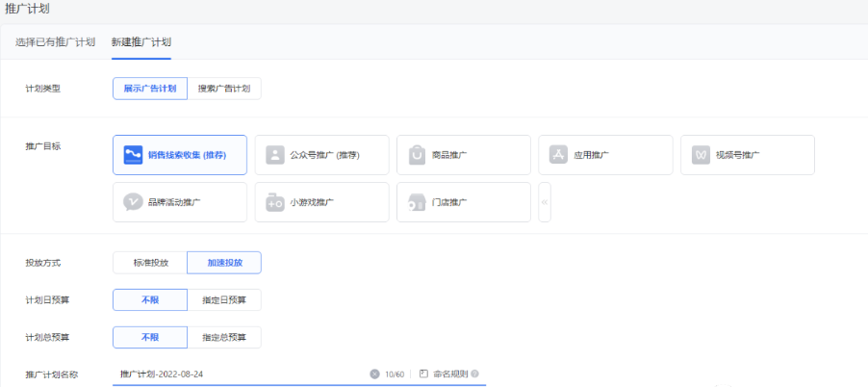Select the 视频号推广 goal card

click(748, 155)
